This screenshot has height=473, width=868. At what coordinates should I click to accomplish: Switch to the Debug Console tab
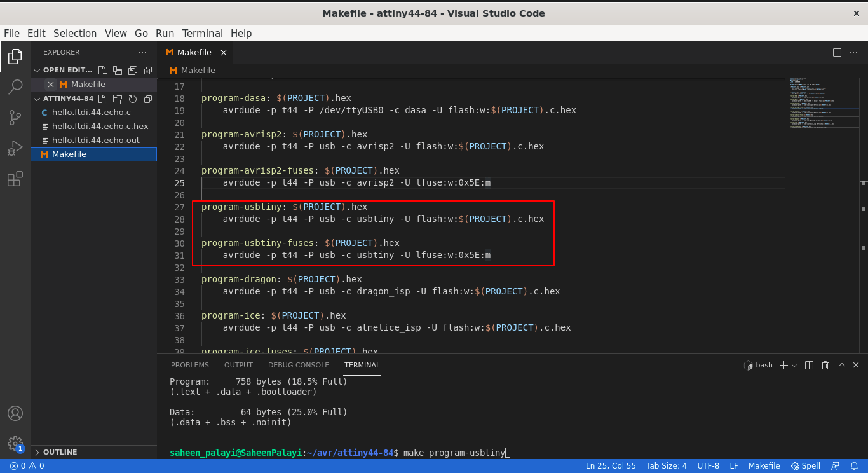299,365
